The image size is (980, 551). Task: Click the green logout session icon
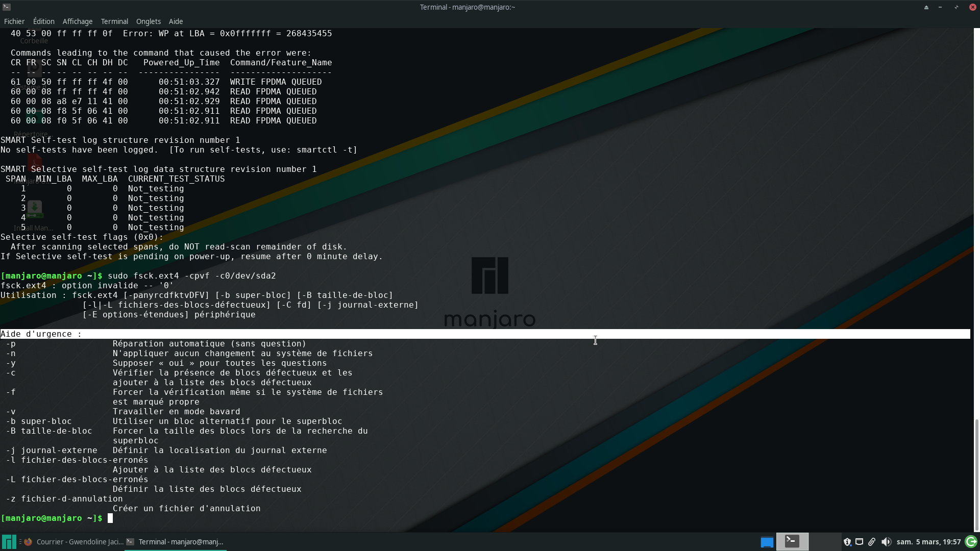(x=971, y=542)
